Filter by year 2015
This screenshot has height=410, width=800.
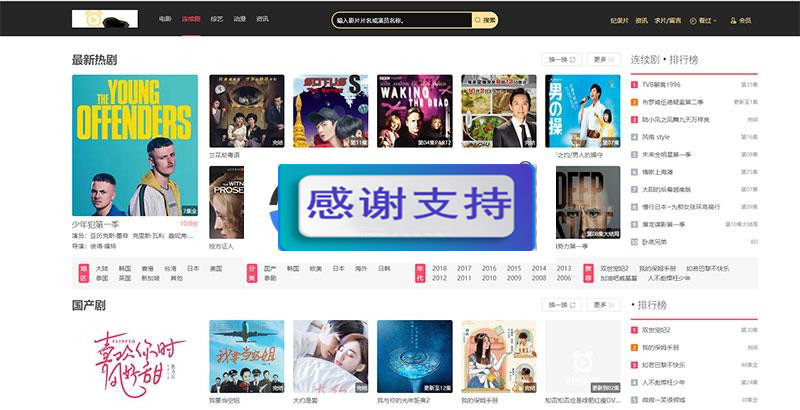click(x=514, y=268)
